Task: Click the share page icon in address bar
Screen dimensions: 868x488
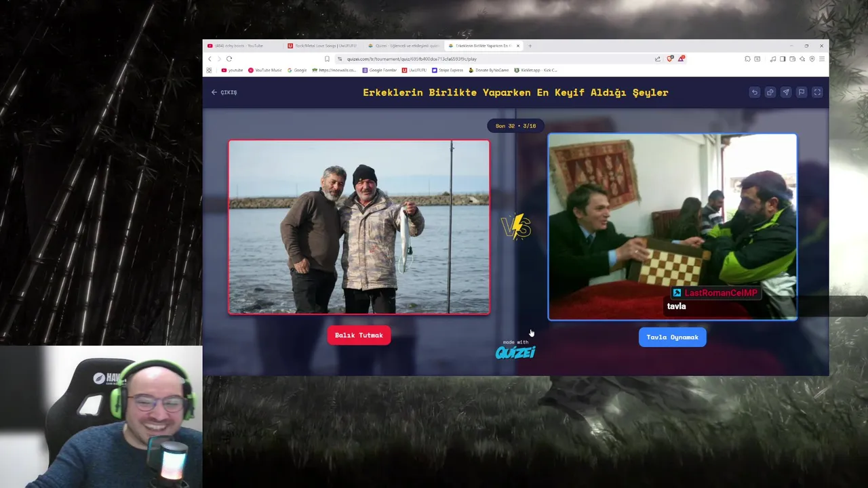Action: (657, 59)
